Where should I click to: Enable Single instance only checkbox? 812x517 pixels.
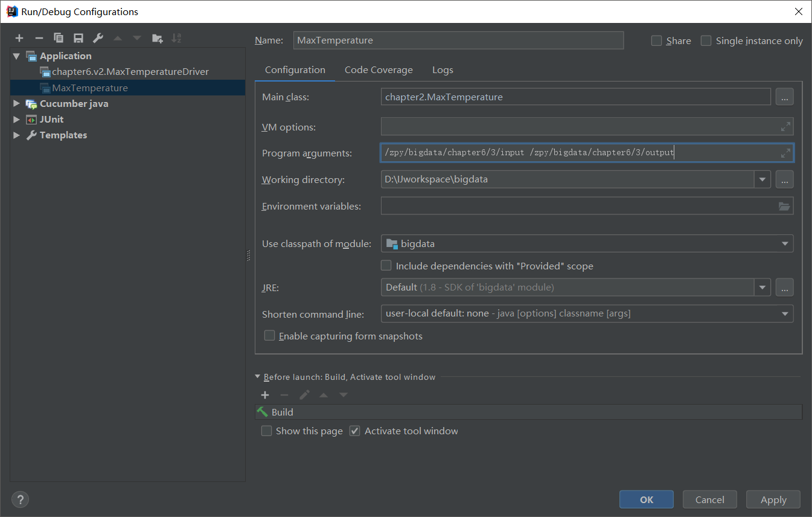706,40
